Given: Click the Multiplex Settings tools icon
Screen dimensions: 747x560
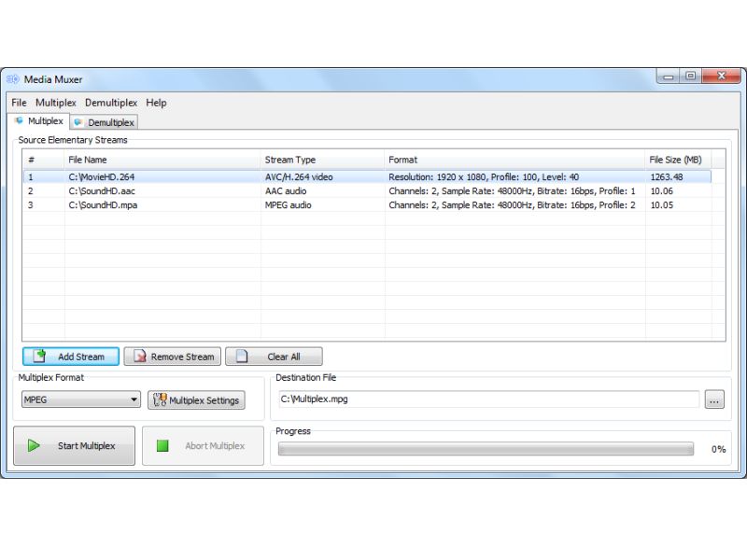Looking at the screenshot, I should point(160,400).
